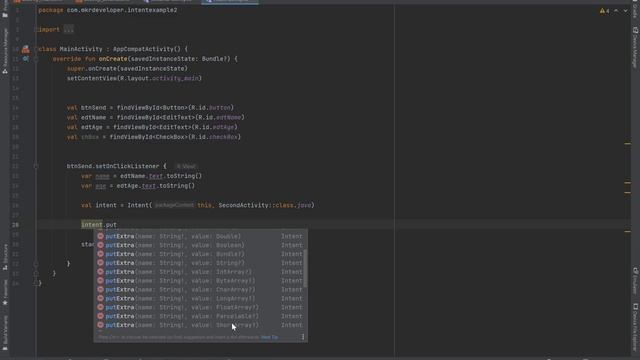640x360 pixels.
Task: Click the AppCompatActivity() superclass text
Action: pos(147,49)
